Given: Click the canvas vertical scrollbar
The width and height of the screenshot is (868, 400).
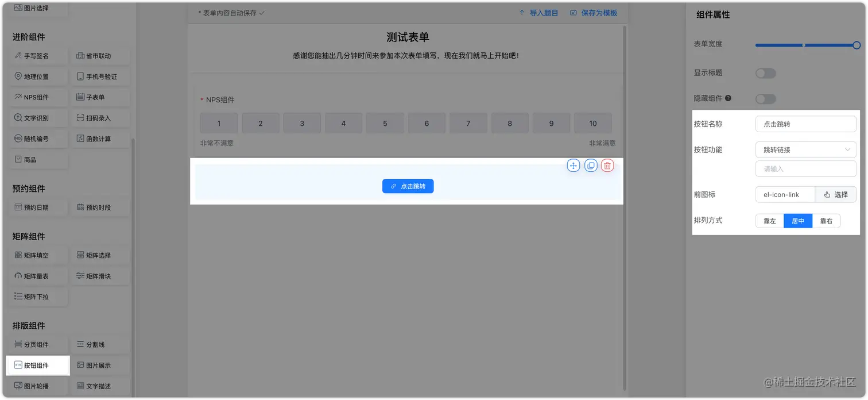Looking at the screenshot, I should [x=625, y=207].
